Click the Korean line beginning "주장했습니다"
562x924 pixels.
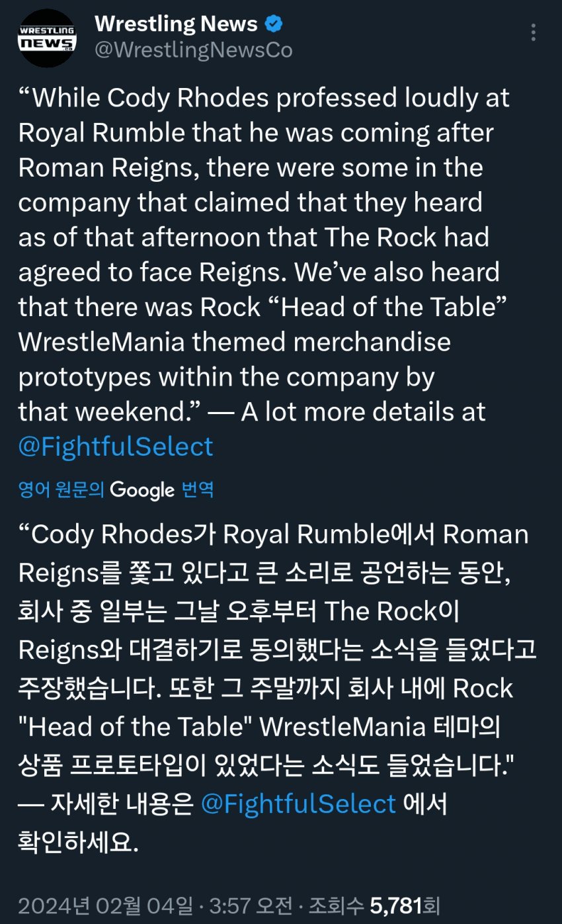click(x=264, y=689)
